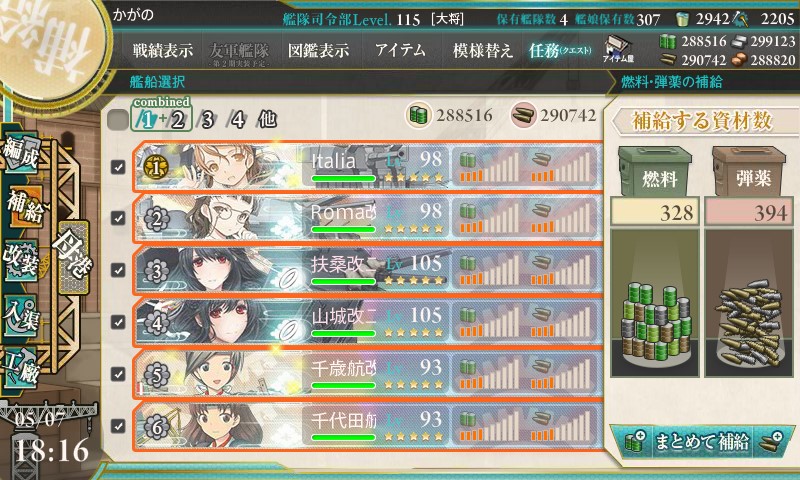Open the 入渠 docking sidebar icon
The height and width of the screenshot is (480, 800).
pos(20,315)
